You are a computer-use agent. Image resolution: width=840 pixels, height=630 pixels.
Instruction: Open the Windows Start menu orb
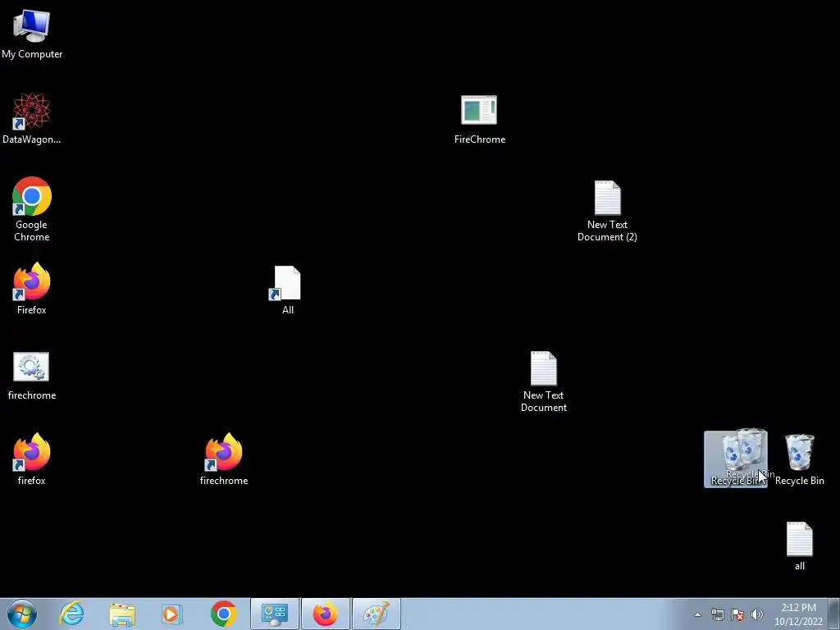22,614
